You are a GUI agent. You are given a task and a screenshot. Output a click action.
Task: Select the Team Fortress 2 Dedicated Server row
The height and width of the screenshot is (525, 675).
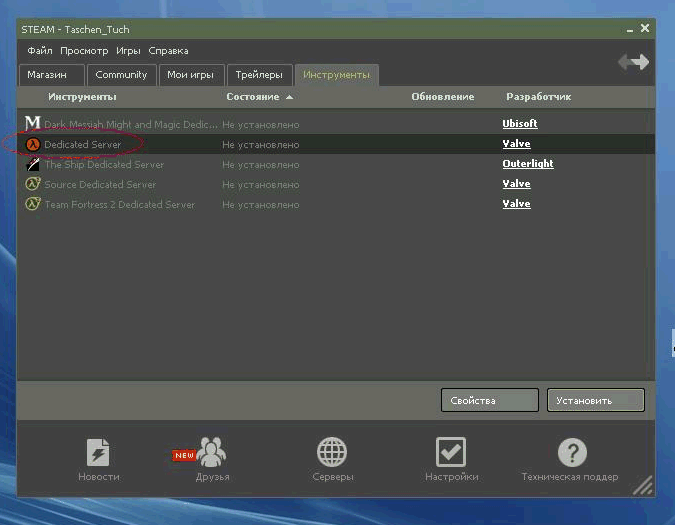point(336,204)
